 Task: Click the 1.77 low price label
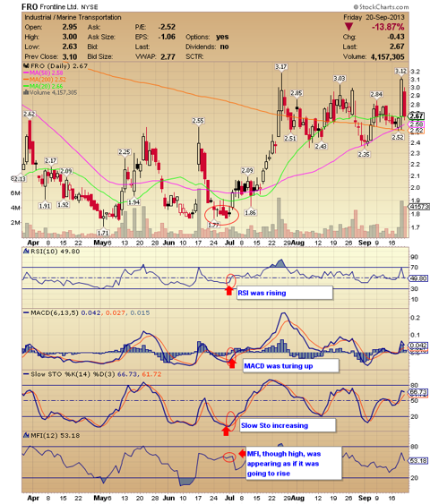pos(213,225)
